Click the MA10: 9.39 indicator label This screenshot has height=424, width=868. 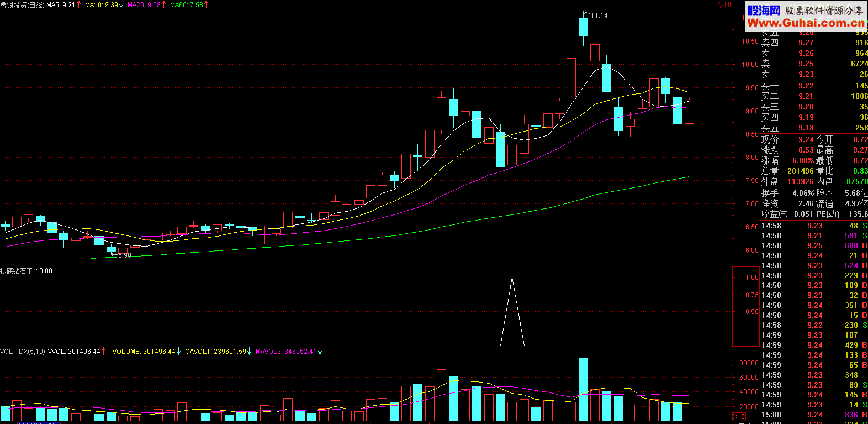(102, 5)
